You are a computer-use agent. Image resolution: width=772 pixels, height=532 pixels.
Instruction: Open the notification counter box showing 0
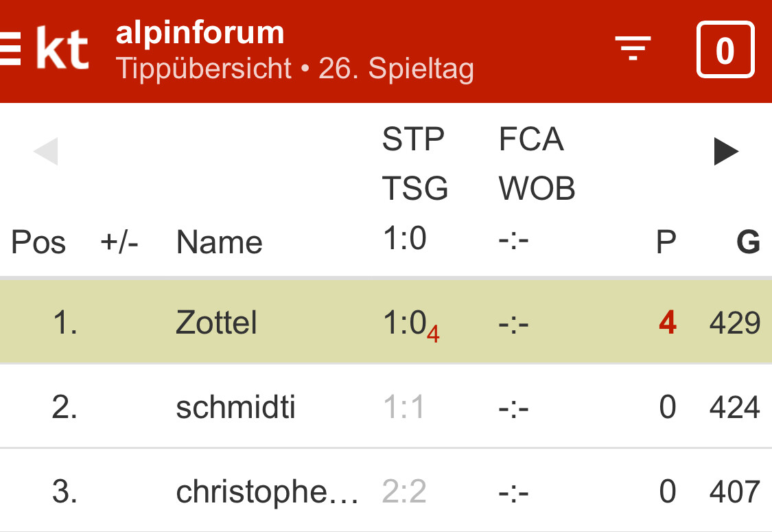pyautogui.click(x=725, y=50)
